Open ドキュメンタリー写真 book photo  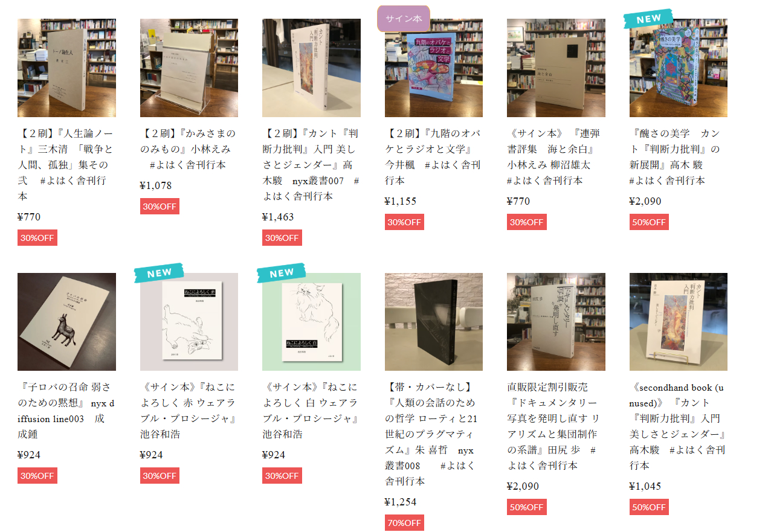(556, 322)
